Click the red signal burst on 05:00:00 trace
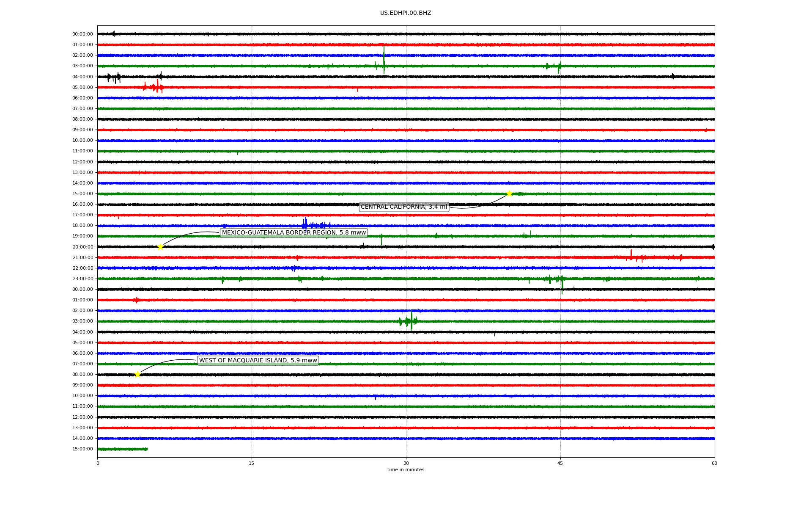This screenshot has height=508, width=812. [x=157, y=87]
